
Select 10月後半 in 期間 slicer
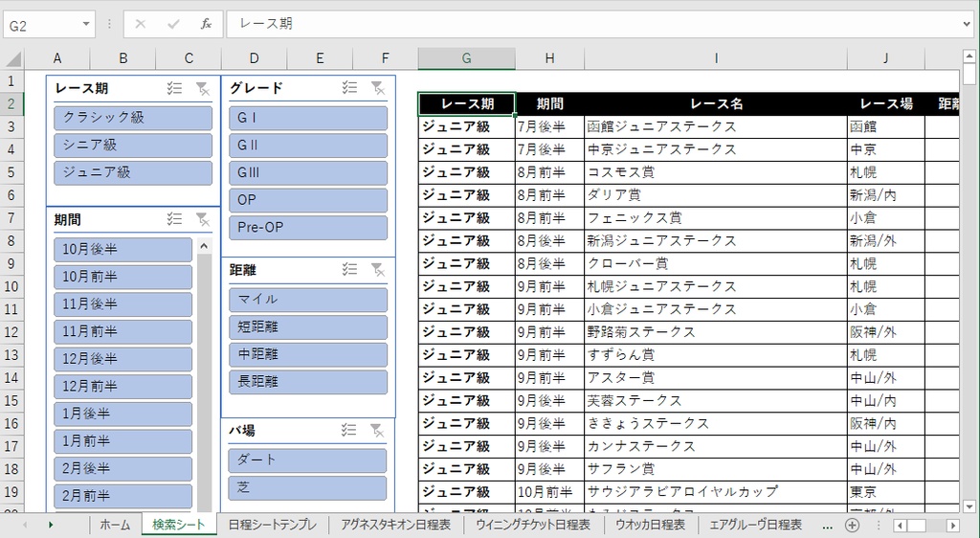pos(123,249)
